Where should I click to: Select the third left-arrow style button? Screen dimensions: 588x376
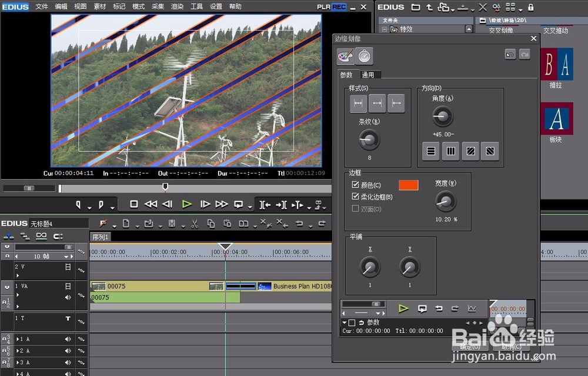click(396, 103)
